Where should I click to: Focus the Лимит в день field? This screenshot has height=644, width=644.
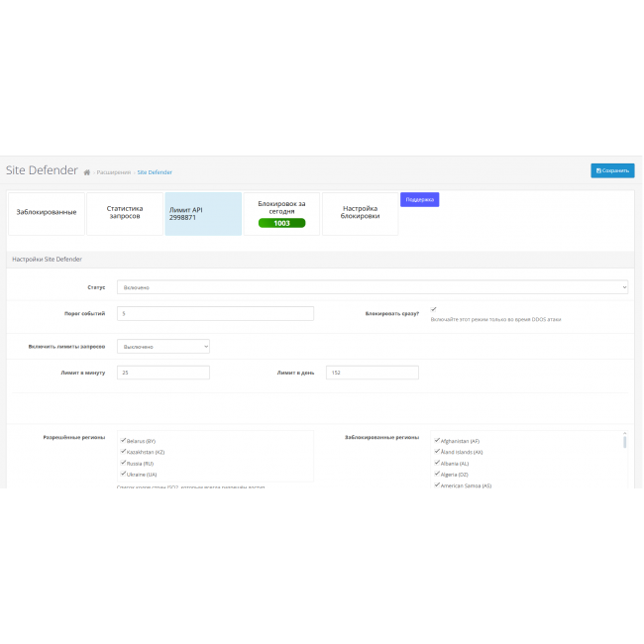pyautogui.click(x=372, y=373)
